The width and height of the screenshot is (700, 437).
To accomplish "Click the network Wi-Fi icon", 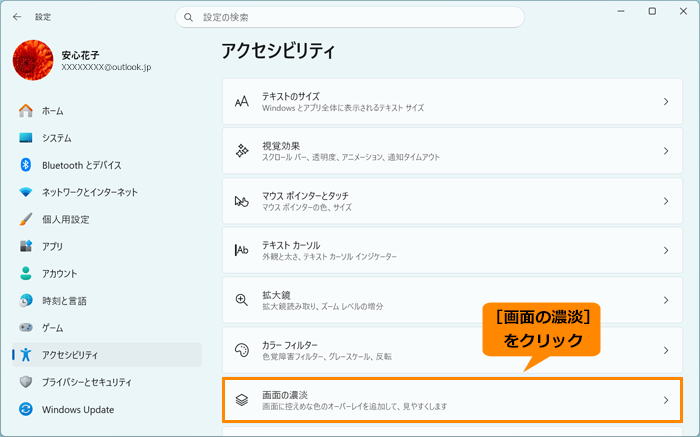I will coord(26,192).
